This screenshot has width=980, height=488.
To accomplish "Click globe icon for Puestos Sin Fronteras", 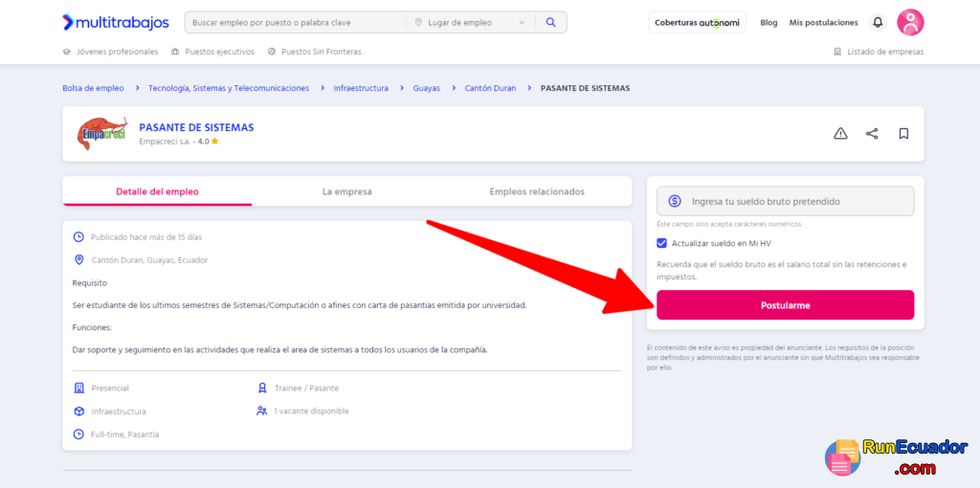I will [272, 52].
